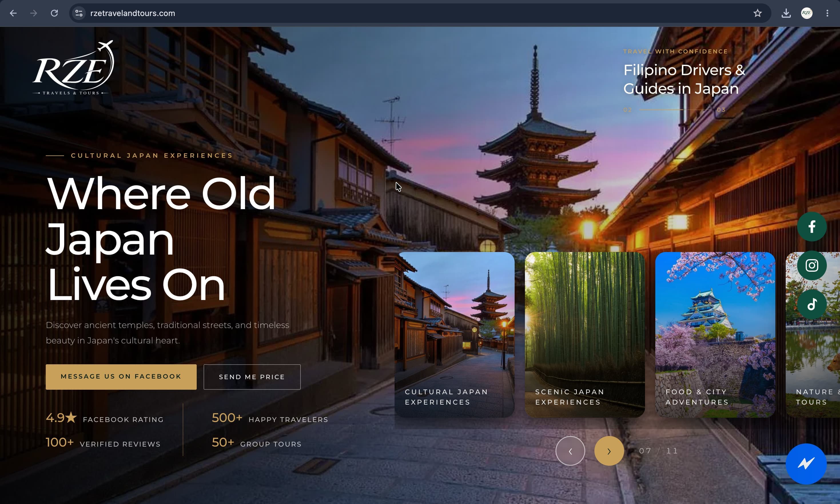Click the 02–03 slide progress bar

tap(674, 110)
